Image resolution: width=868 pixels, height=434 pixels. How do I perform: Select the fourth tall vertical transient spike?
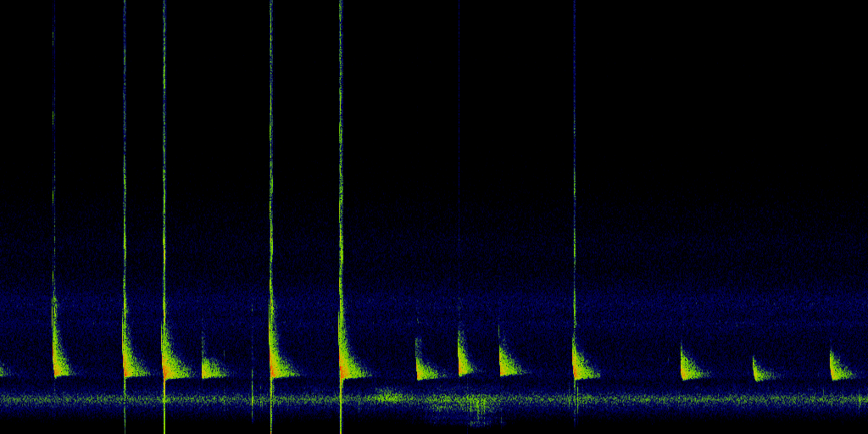coord(271,170)
